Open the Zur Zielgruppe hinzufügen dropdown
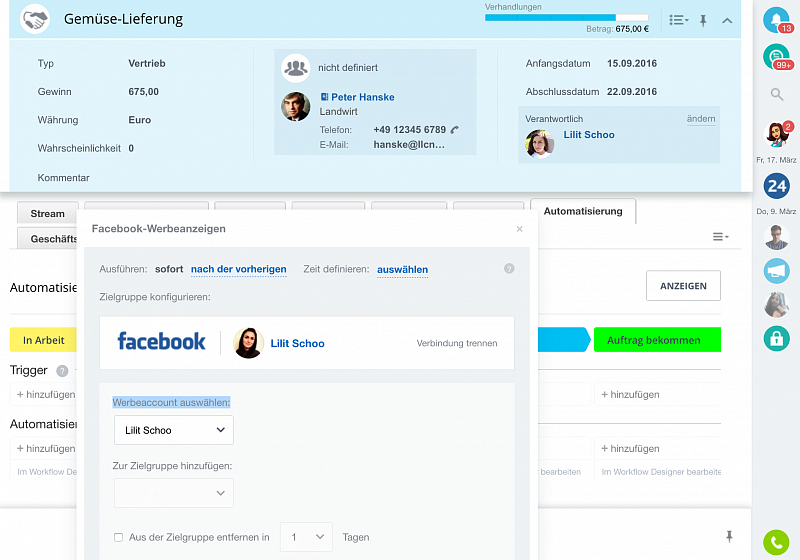Image resolution: width=800 pixels, height=560 pixels. click(x=174, y=493)
